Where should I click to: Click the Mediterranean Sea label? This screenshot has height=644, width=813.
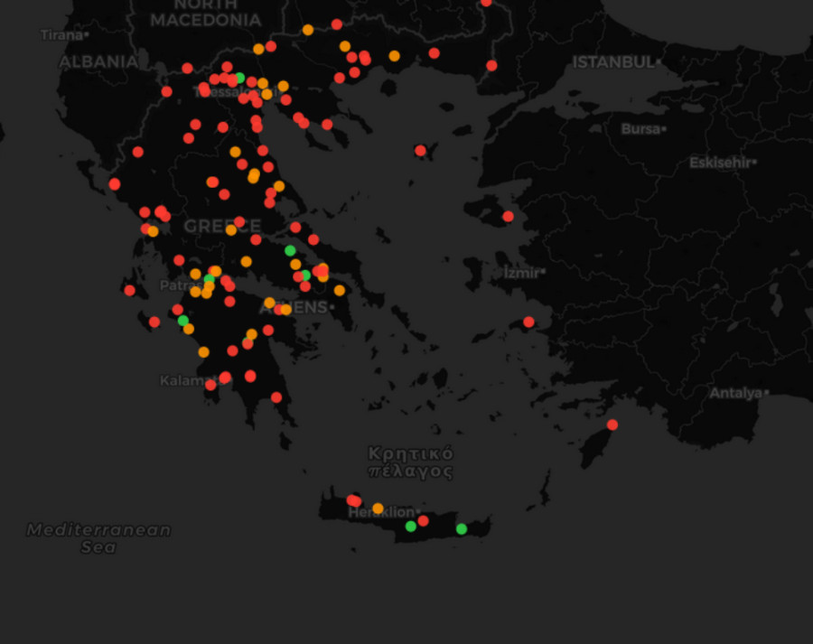[x=98, y=538]
